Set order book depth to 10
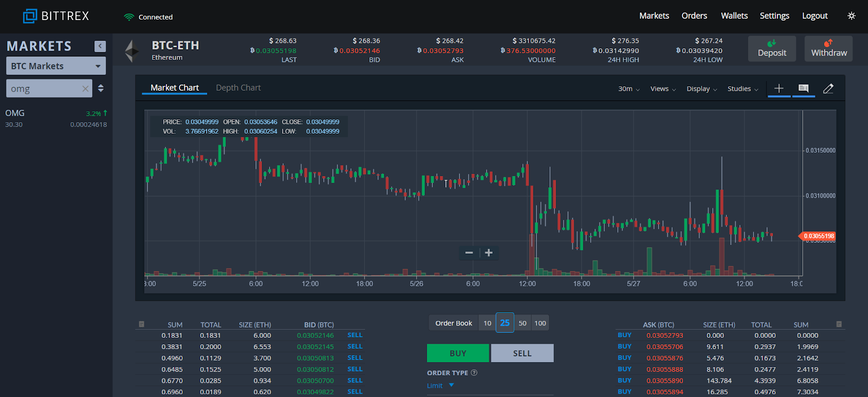Screen dimensions: 868x397 (x=487, y=323)
